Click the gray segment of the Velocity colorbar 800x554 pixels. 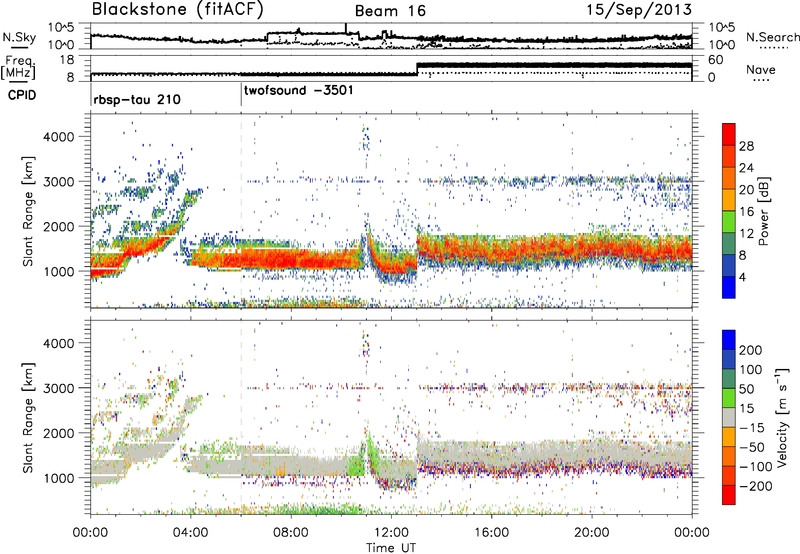tap(729, 417)
